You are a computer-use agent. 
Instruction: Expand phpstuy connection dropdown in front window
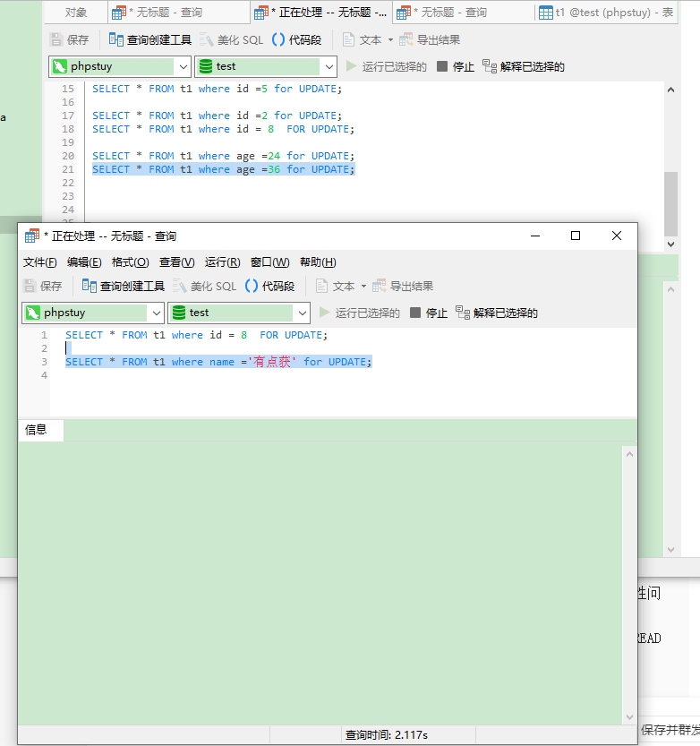click(x=156, y=313)
